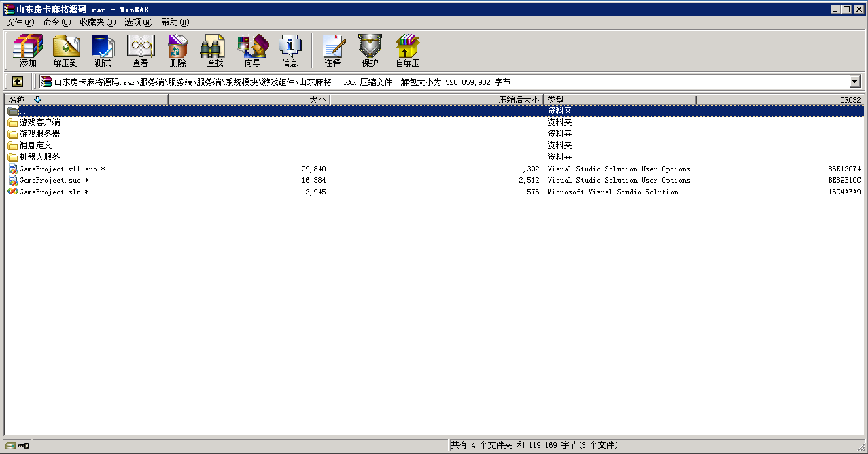This screenshot has height=454, width=868.
Task: Open the 查找 (Find) binoculars tool
Action: (x=215, y=51)
